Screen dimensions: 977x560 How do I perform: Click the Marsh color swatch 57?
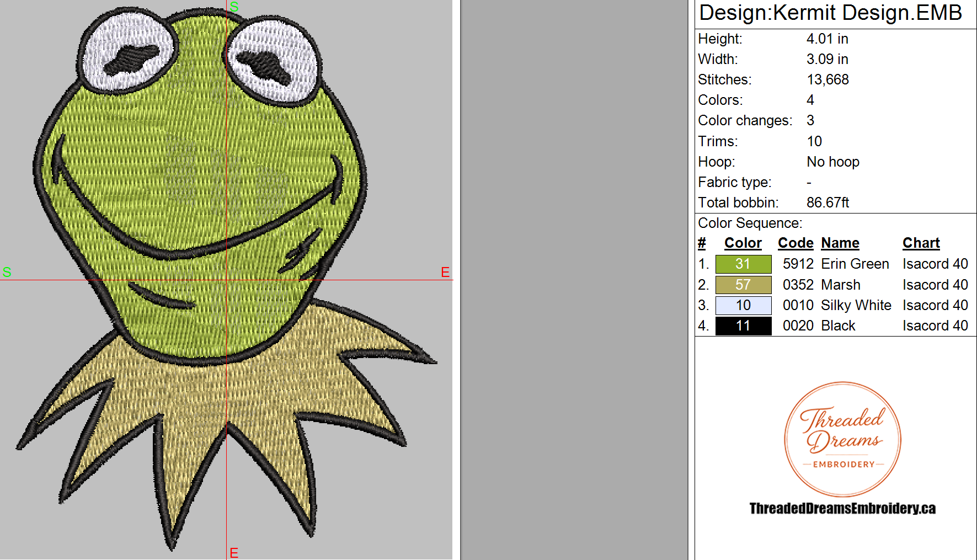(x=743, y=285)
